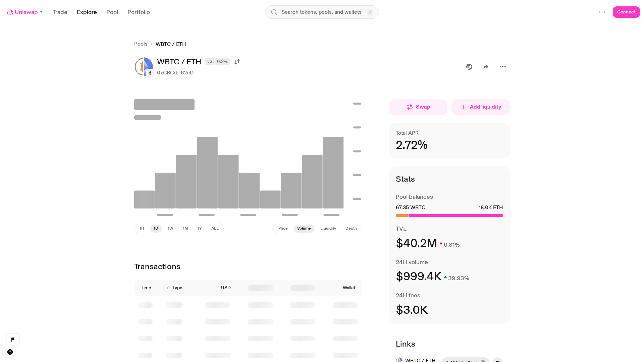This screenshot has width=644, height=362.
Task: Click the Connect wallet button
Action: 626,12
